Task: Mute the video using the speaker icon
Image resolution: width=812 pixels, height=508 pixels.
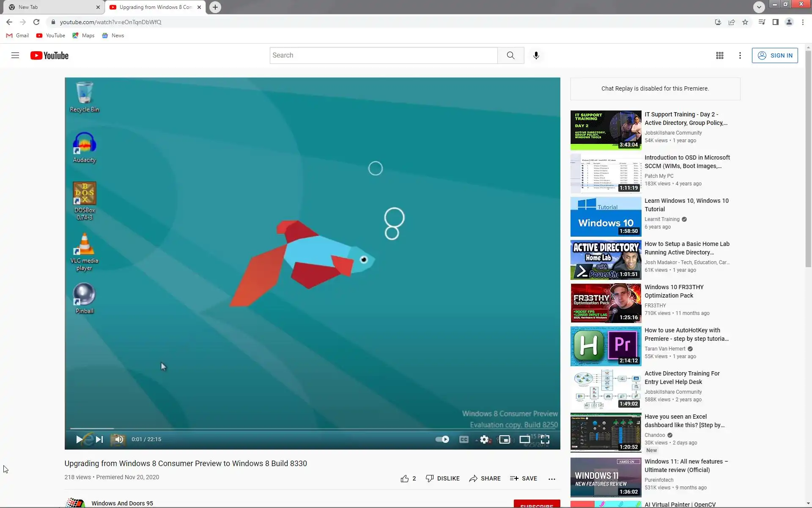Action: click(119, 439)
